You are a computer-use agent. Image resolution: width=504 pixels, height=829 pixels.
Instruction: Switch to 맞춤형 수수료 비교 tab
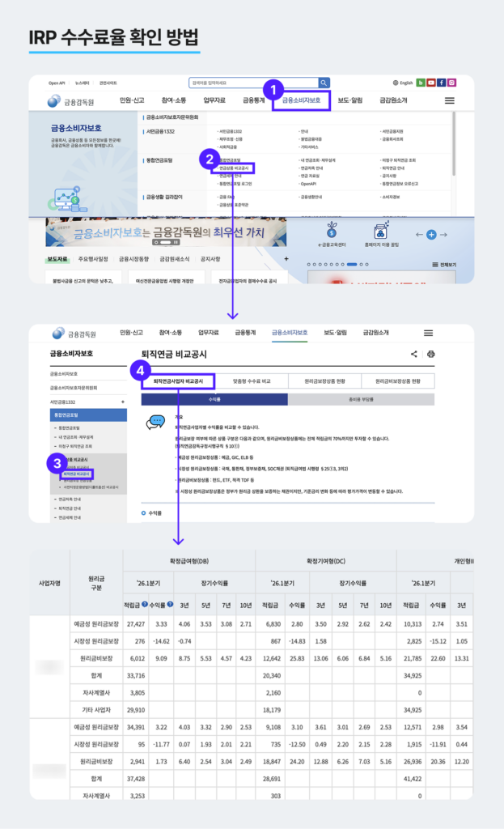(x=252, y=381)
